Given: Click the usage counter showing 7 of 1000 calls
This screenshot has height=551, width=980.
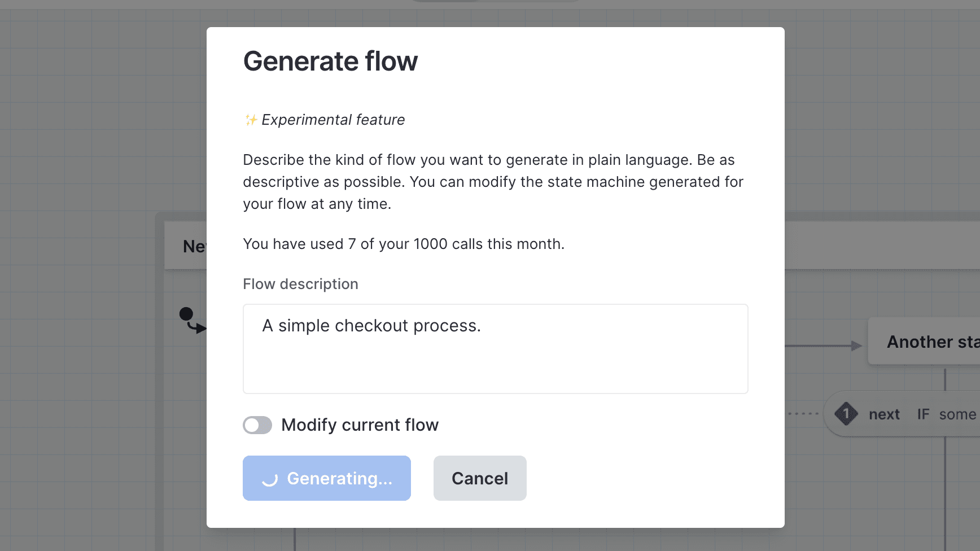Looking at the screenshot, I should (403, 244).
